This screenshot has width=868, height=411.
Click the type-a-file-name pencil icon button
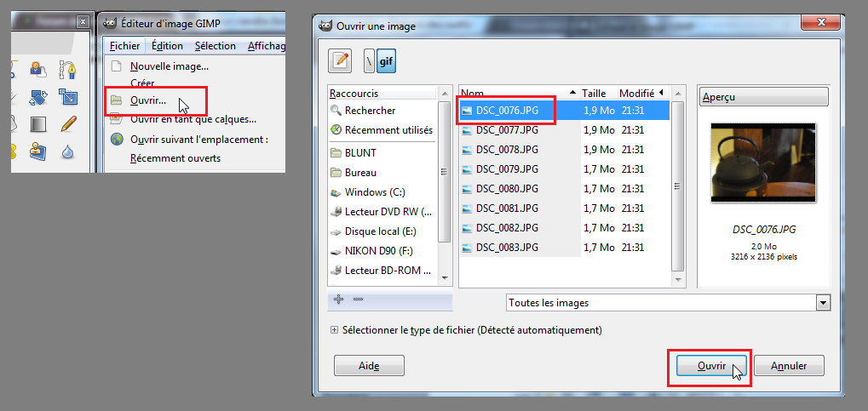coord(340,60)
